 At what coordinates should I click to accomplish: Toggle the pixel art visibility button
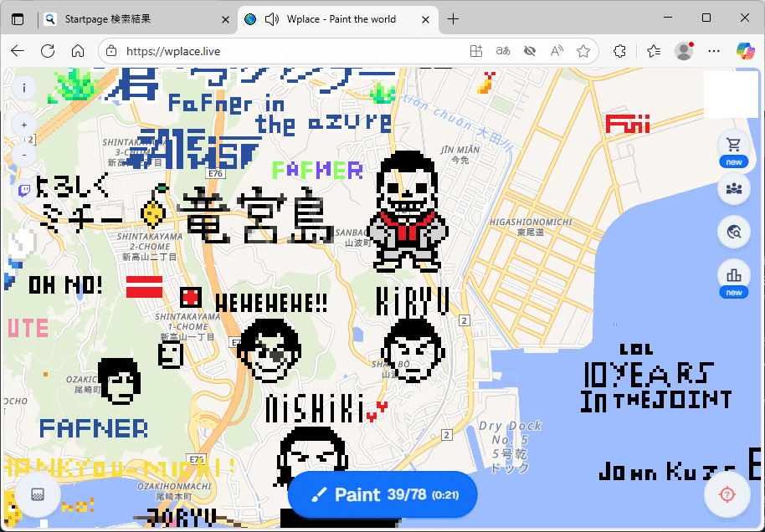click(38, 494)
